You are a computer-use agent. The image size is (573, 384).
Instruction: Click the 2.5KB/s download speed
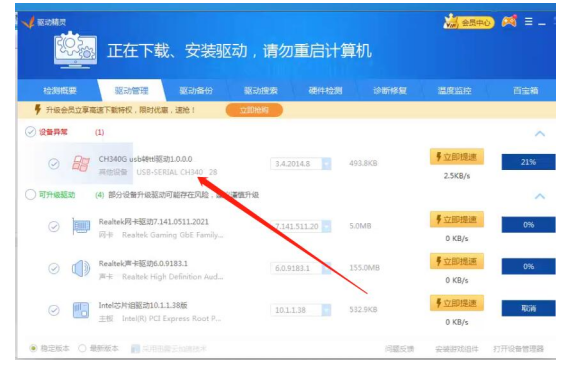pyautogui.click(x=457, y=176)
